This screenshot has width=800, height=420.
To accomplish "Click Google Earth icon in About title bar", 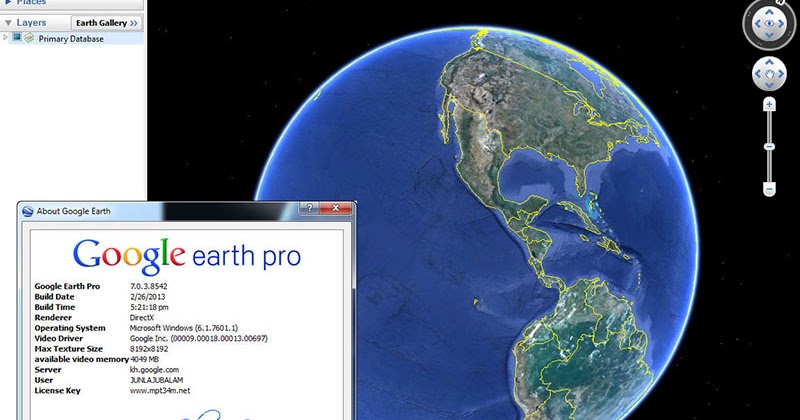I will point(28,211).
